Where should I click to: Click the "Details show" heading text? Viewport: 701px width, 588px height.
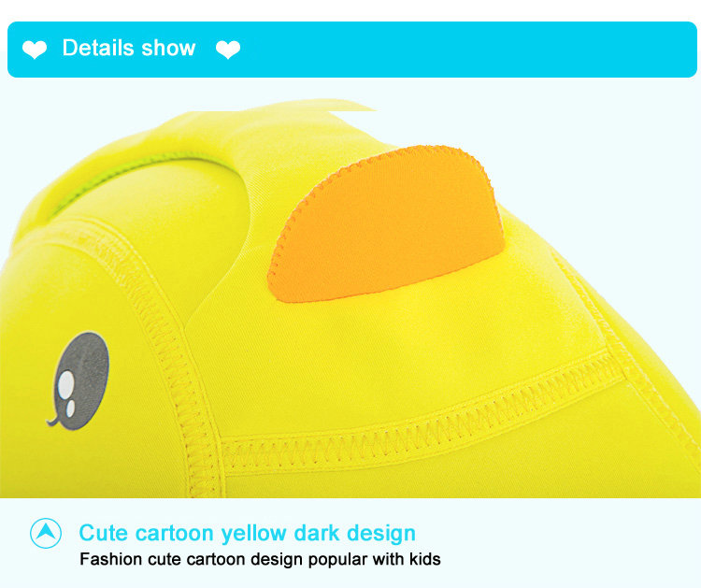click(x=129, y=48)
